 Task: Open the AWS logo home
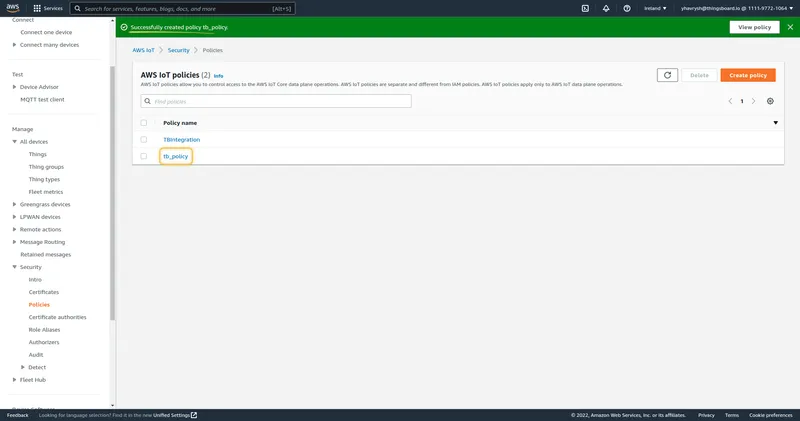coord(13,8)
